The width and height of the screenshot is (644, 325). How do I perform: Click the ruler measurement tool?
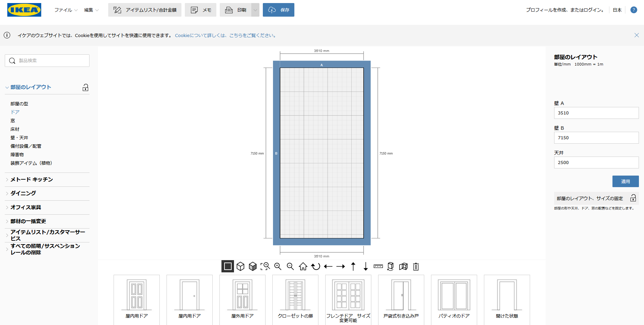coord(378,267)
